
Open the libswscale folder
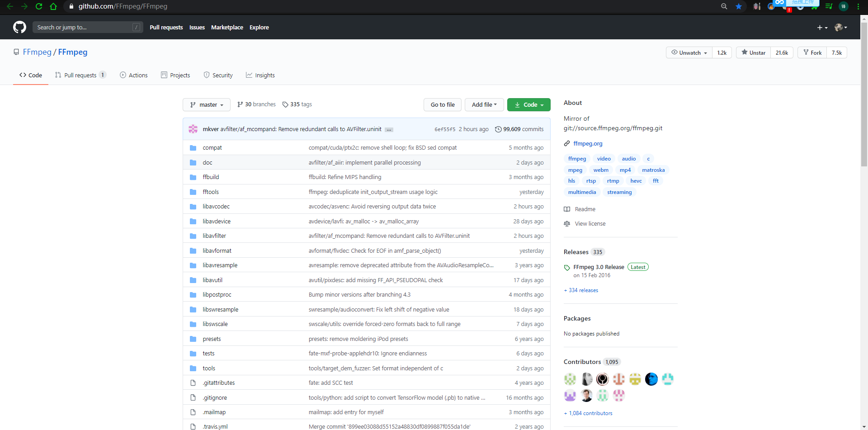(x=215, y=324)
